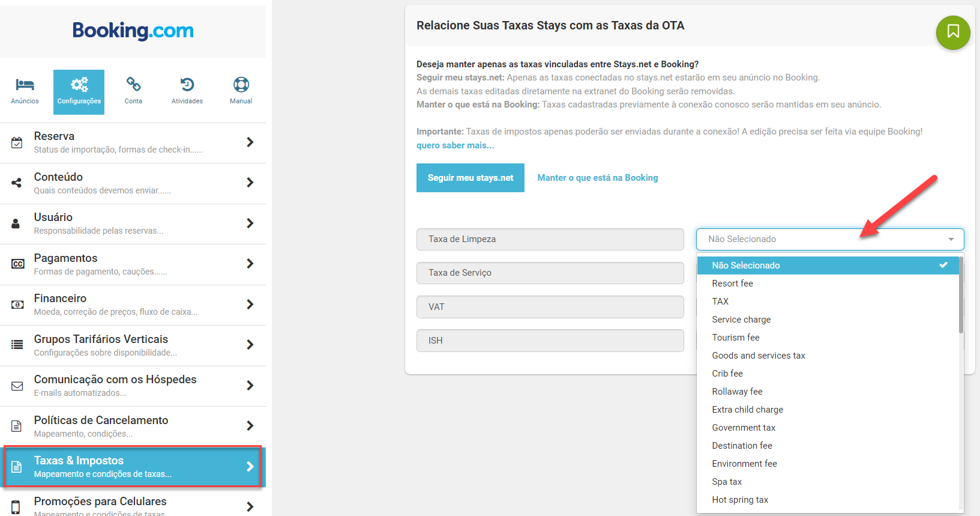Choose Spa tax option
980x516 pixels.
click(828, 482)
